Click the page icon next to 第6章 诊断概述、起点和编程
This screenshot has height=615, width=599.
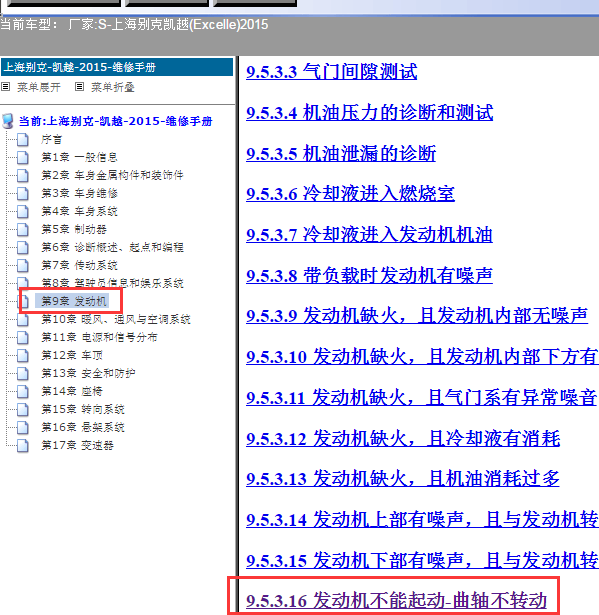23,247
